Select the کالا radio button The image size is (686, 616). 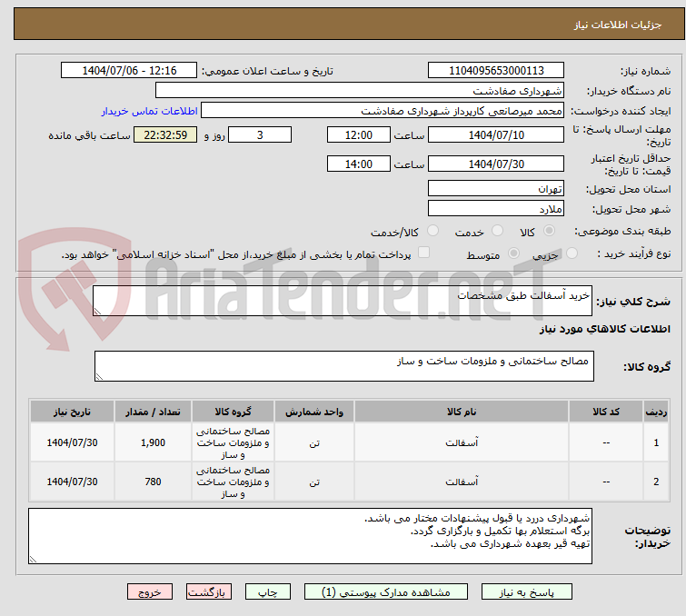click(549, 231)
